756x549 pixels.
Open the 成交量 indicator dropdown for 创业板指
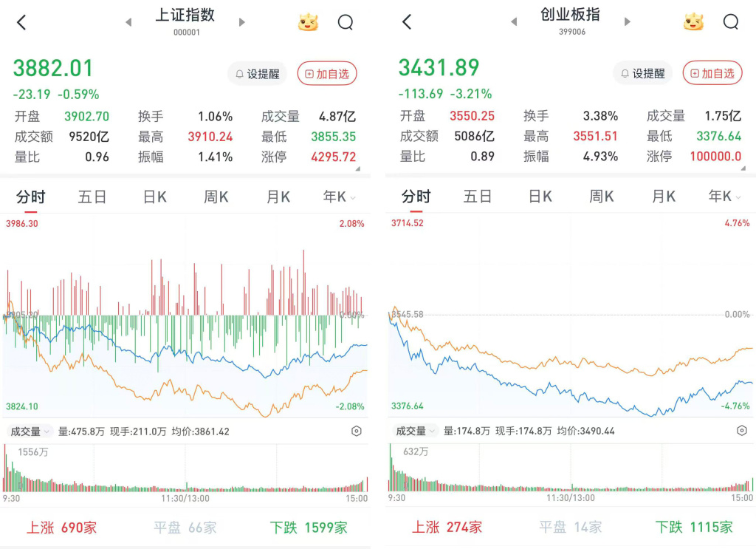pyautogui.click(x=416, y=431)
